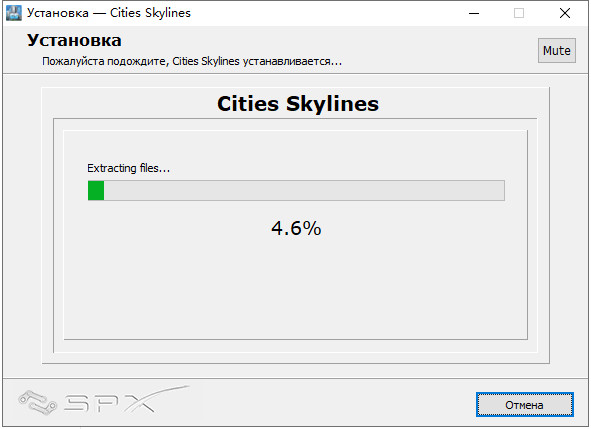Click the bold 'Cities Skylines' heading
Viewport: 591px width, 429px height.
[x=298, y=104]
